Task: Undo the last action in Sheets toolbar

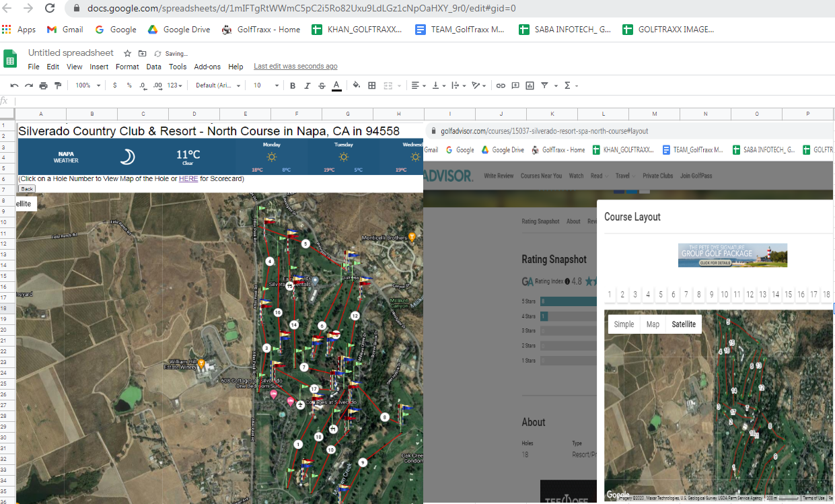Action: tap(14, 85)
